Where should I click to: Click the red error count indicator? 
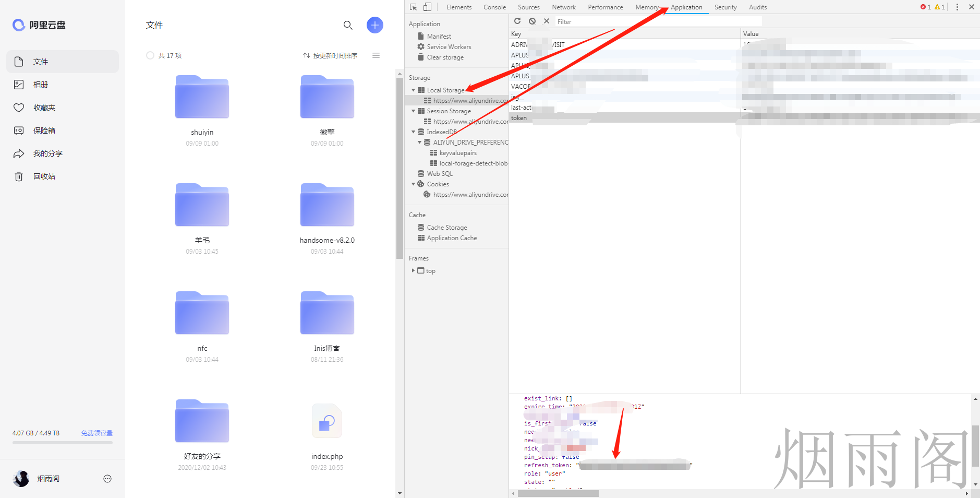click(926, 7)
